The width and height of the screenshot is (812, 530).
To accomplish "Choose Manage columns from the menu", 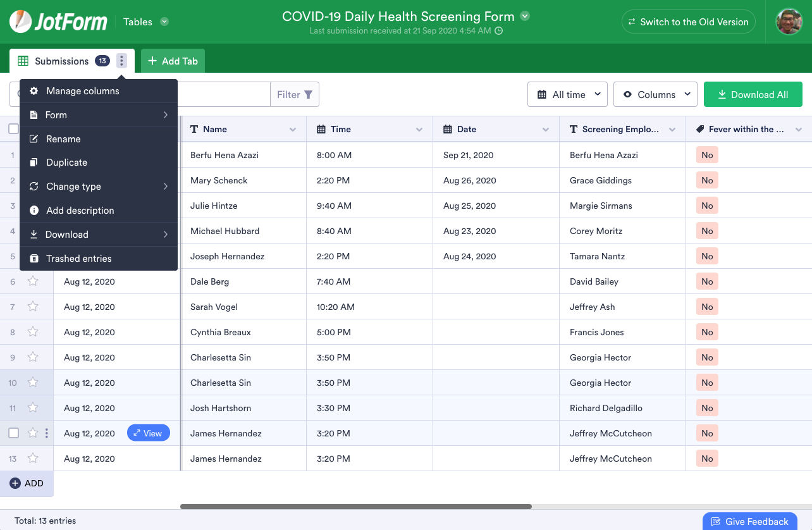I will coord(99,91).
